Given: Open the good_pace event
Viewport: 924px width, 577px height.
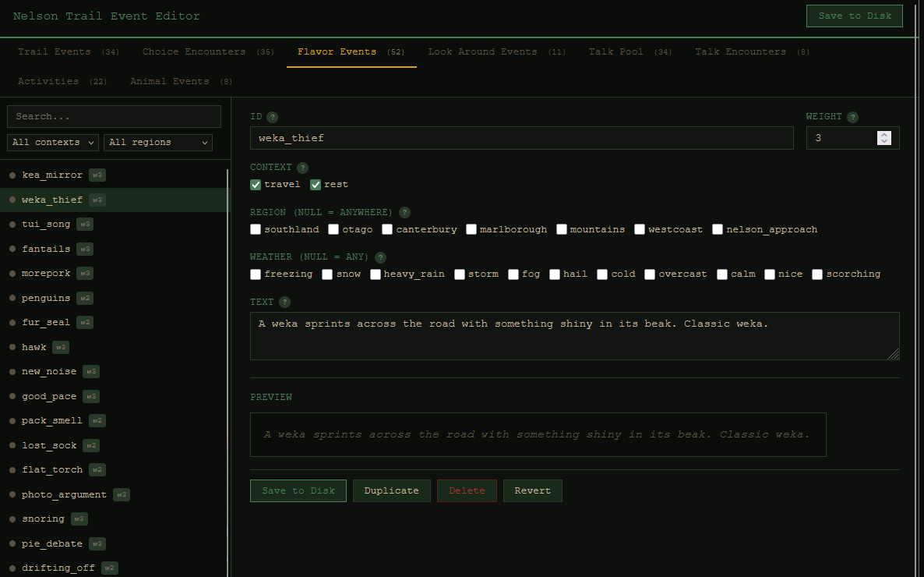Looking at the screenshot, I should (113, 396).
